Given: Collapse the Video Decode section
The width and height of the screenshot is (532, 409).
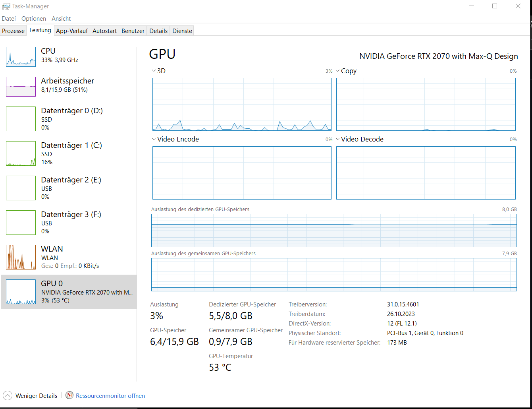Looking at the screenshot, I should (337, 139).
